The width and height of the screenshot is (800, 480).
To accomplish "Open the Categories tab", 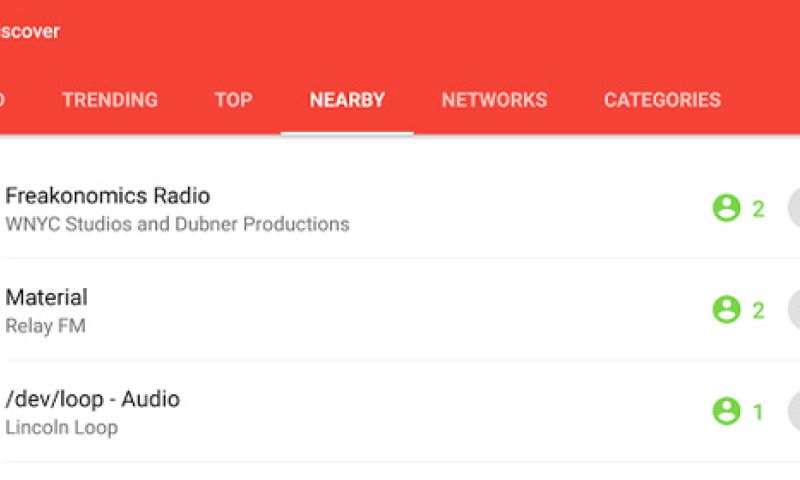I will point(662,100).
